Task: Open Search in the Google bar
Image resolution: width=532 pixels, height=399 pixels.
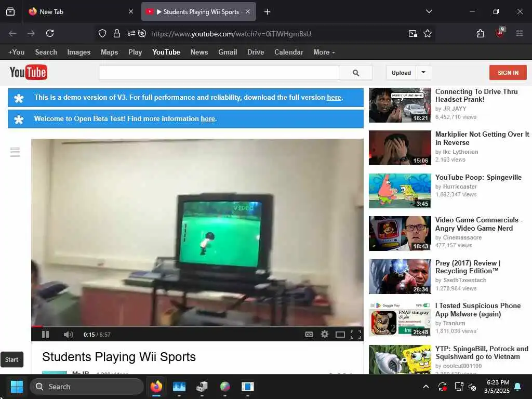Action: 46,52
